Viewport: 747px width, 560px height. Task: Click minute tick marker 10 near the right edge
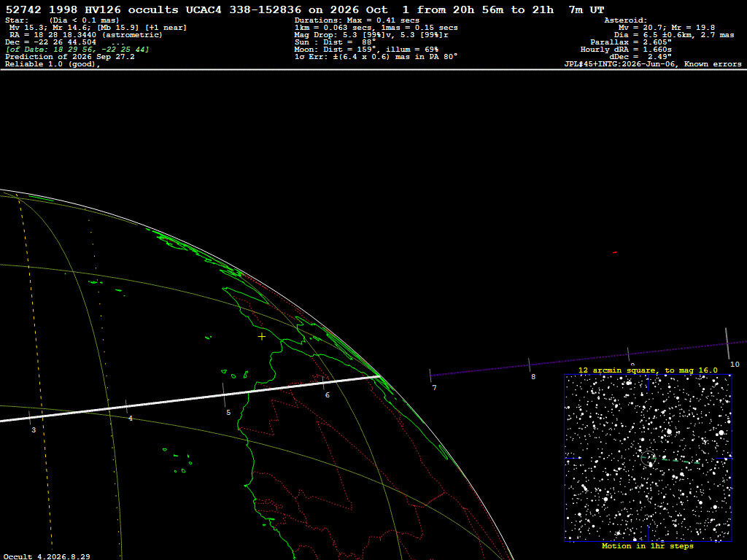click(x=727, y=343)
